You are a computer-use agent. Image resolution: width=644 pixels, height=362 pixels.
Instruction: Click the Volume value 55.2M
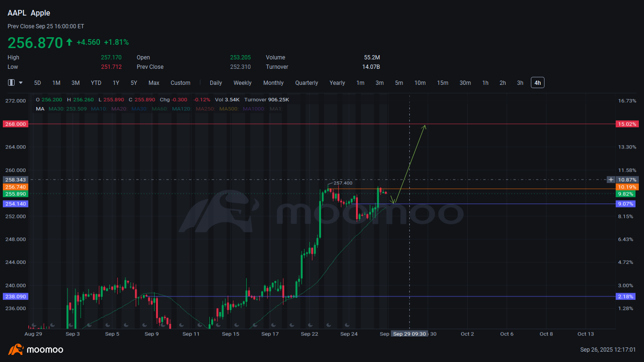point(372,58)
